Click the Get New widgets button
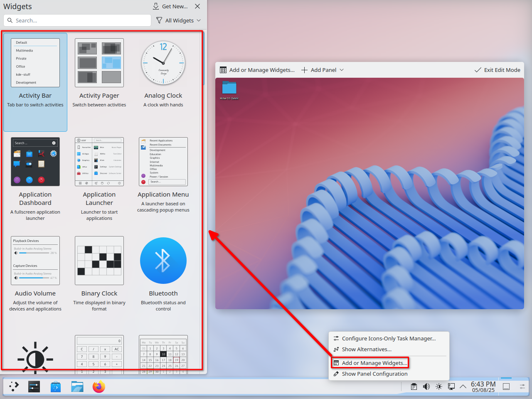 point(170,6)
